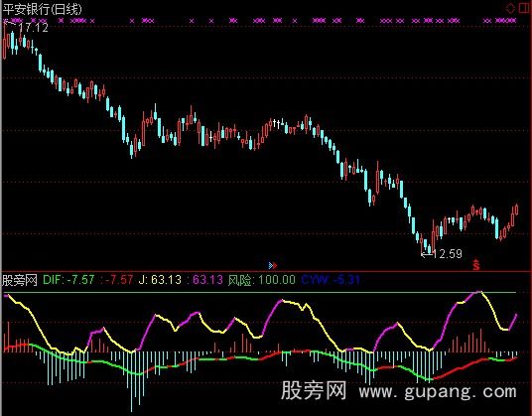532x416 pixels.
Task: Click the red S marker below chart
Action: point(476,265)
